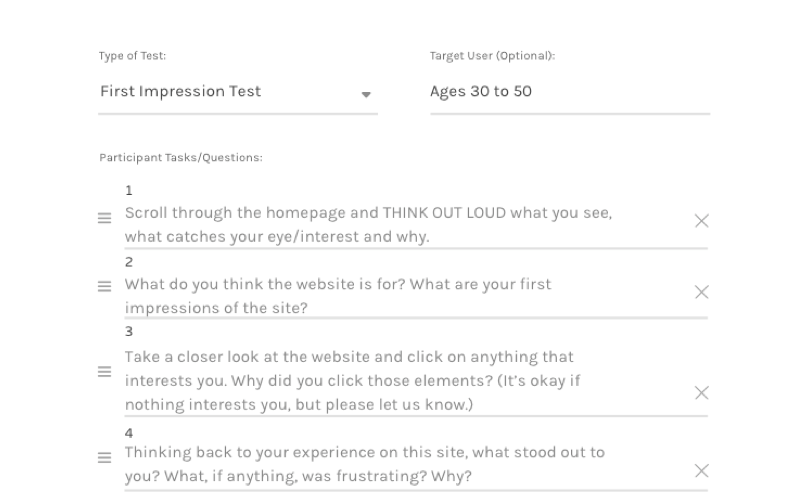Screen dimensions: 805x492
Task: Remove task 1 with its X icon
Action: 701,221
